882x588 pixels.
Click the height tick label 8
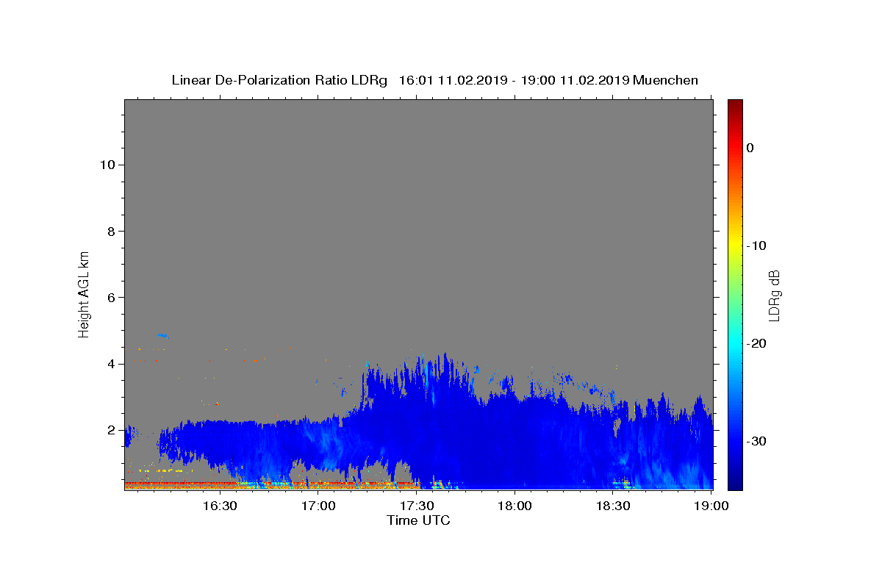(112, 232)
